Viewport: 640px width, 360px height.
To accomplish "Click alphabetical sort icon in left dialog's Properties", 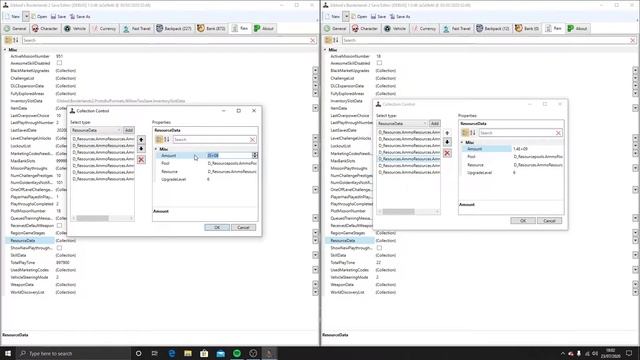I will pos(167,140).
